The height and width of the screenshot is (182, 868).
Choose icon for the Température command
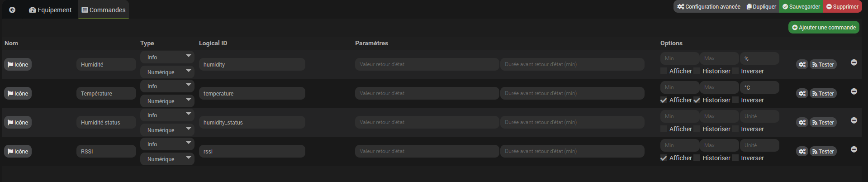(18, 94)
